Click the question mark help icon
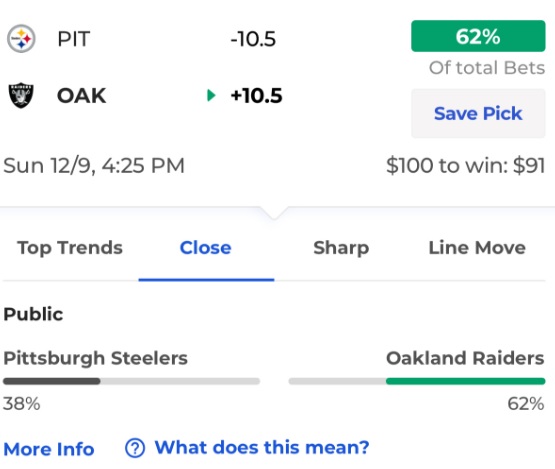Image resolution: width=555 pixels, height=469 pixels. click(135, 448)
